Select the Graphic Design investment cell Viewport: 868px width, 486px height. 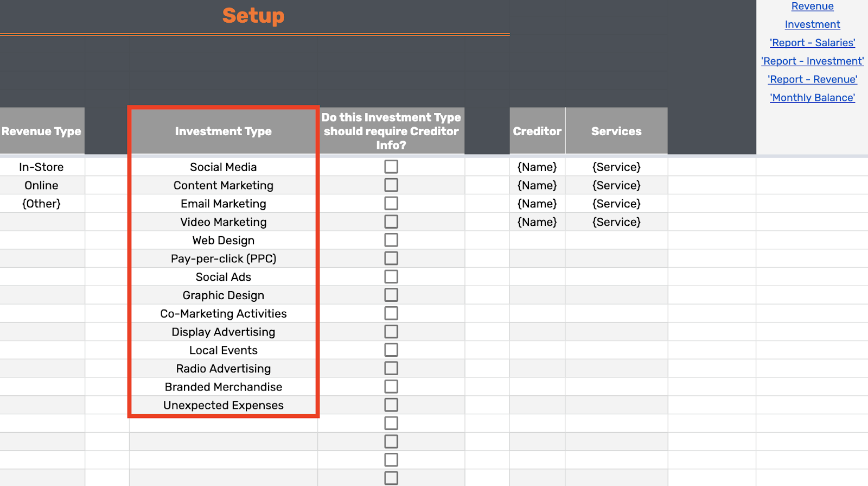224,295
